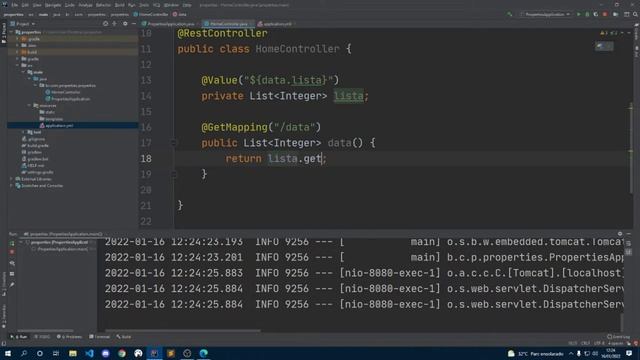This screenshot has height=360, width=640.
Task: Open the File menu
Action: 15,5
